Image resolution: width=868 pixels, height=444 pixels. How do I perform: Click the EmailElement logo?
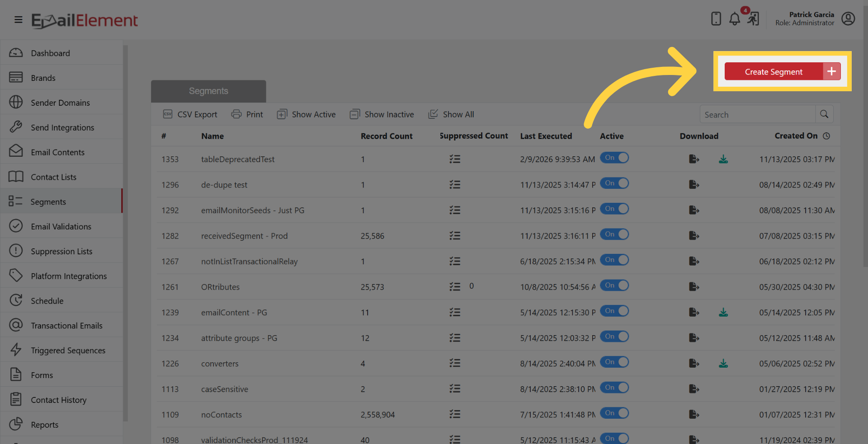tap(85, 20)
